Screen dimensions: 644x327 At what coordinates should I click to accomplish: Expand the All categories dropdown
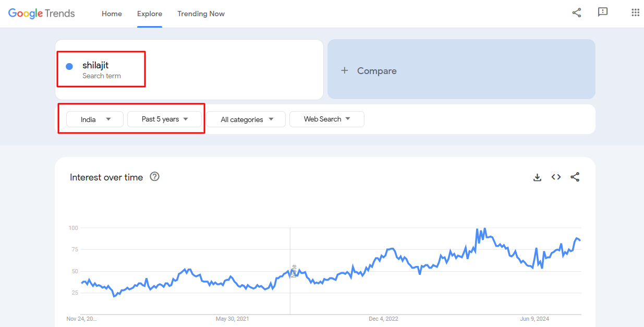[x=246, y=119]
